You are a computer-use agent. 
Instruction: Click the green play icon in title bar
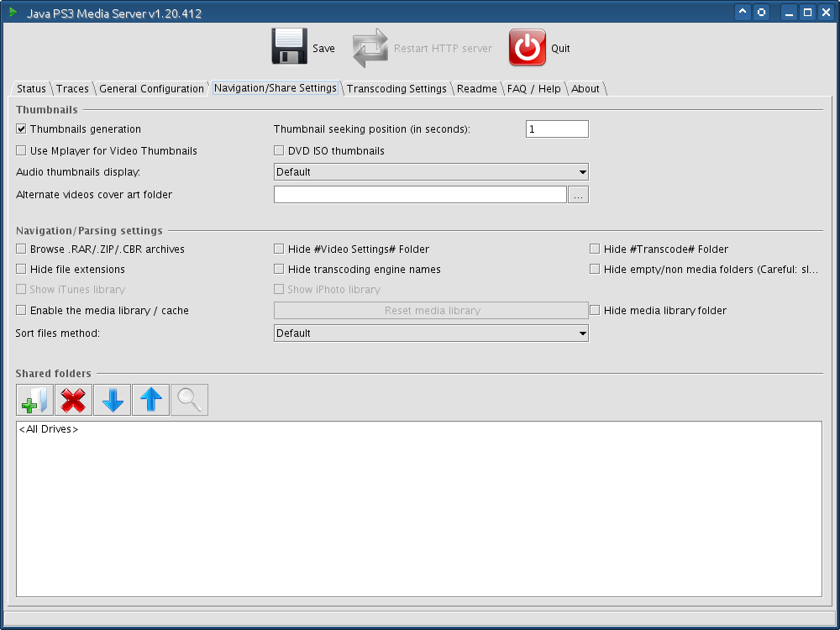13,12
